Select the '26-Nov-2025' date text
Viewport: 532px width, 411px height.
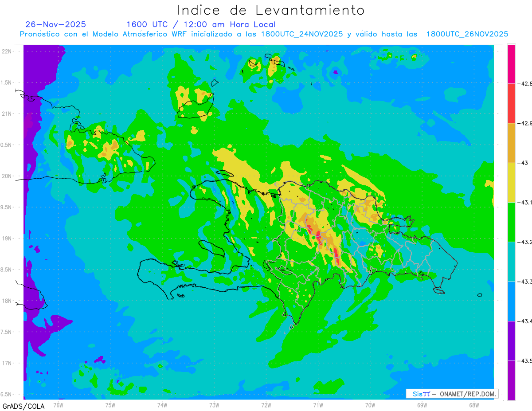[55, 24]
